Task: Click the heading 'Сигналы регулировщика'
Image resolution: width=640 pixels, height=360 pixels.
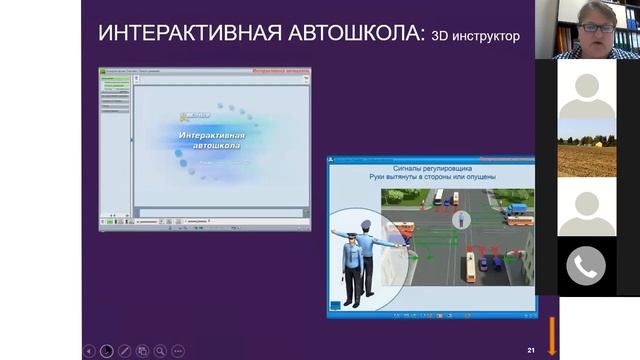Action: pyautogui.click(x=432, y=168)
